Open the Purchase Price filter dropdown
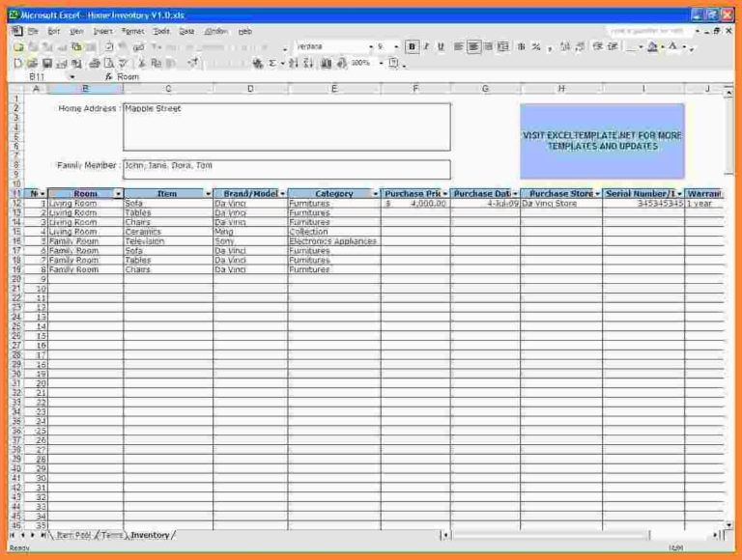Screen dimensions: 742x560 445,194
